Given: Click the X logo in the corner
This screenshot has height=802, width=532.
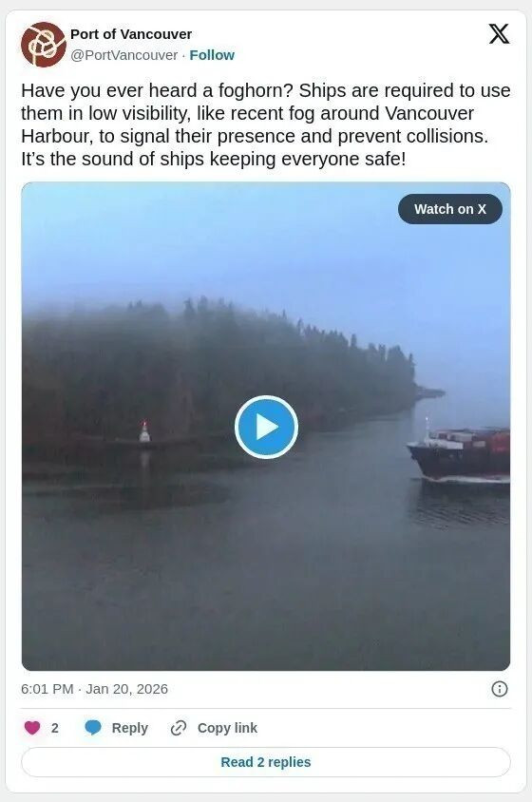Looking at the screenshot, I should [x=499, y=34].
